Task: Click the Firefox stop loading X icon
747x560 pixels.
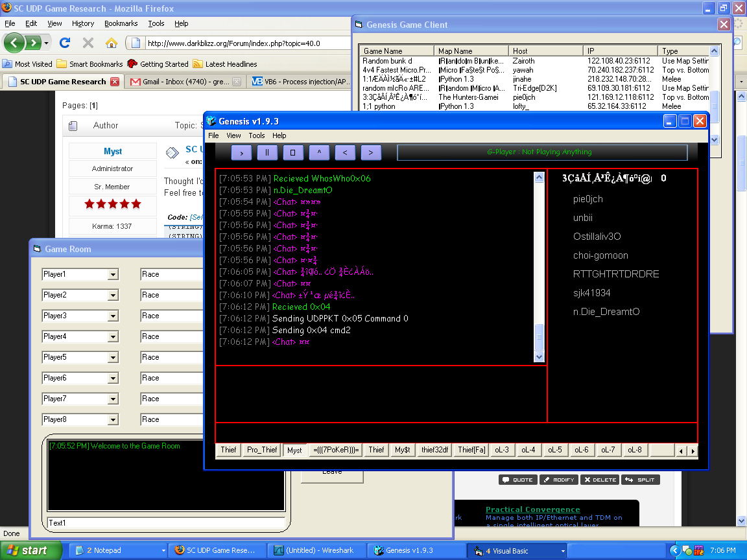Action: pyautogui.click(x=88, y=43)
